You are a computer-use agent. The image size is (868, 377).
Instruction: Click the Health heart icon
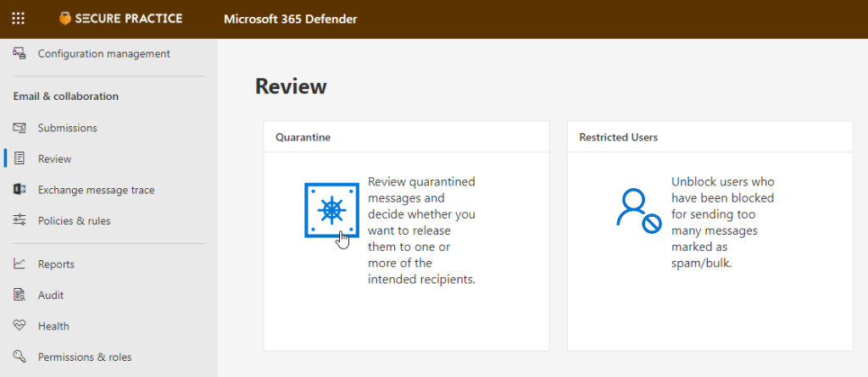[19, 326]
